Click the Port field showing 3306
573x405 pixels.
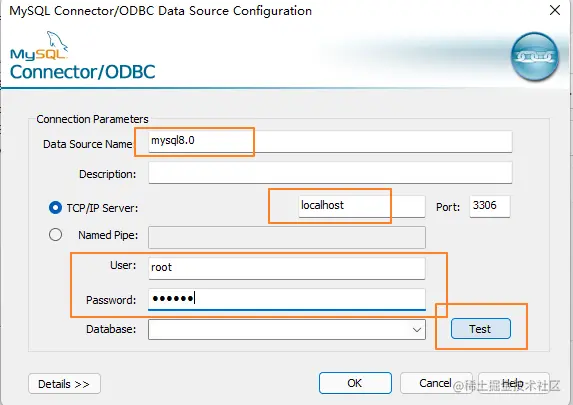(490, 206)
